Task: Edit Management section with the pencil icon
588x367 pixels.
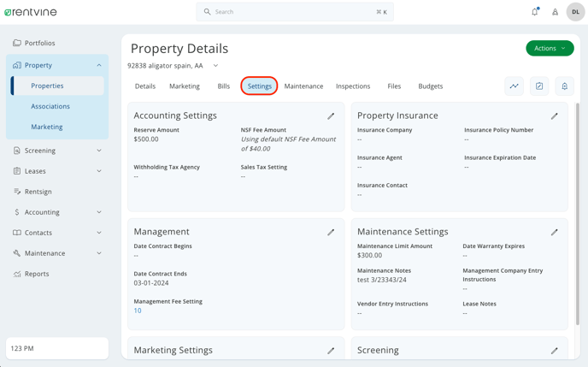Action: click(x=331, y=233)
